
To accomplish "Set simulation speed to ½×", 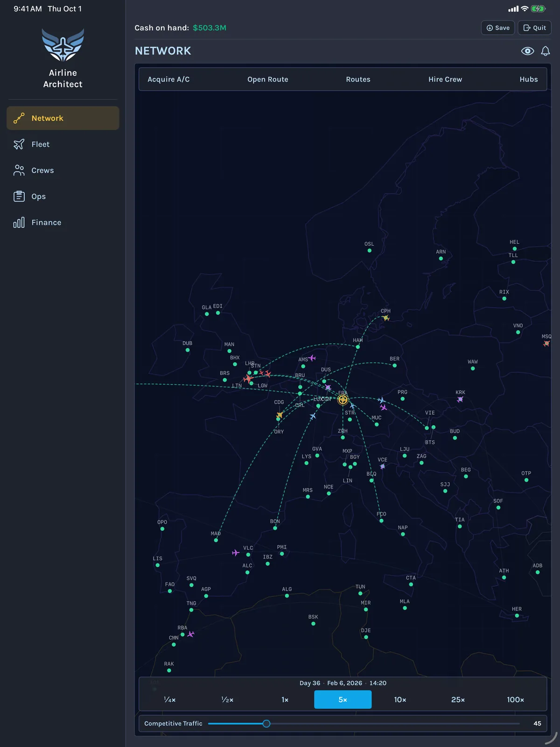I will [x=227, y=699].
